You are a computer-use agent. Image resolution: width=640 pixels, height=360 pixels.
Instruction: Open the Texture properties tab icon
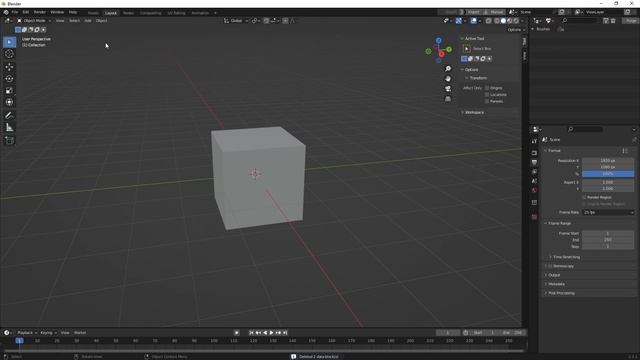[534, 217]
